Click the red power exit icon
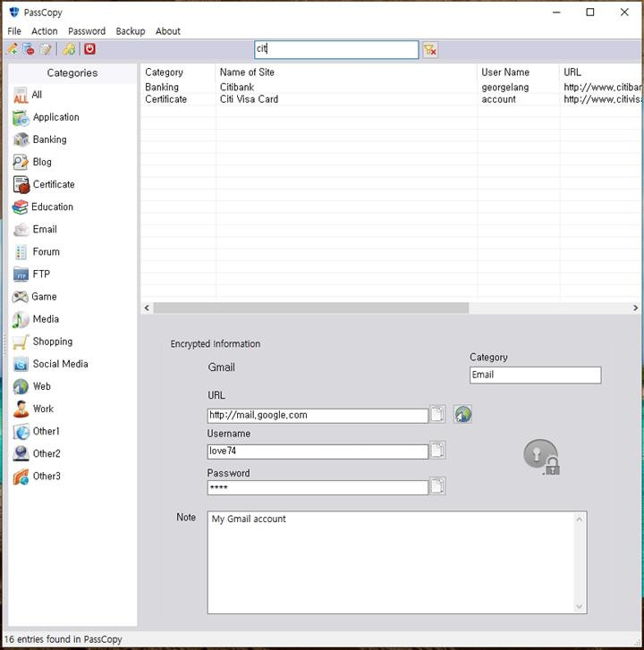The height and width of the screenshot is (650, 644). [x=89, y=49]
